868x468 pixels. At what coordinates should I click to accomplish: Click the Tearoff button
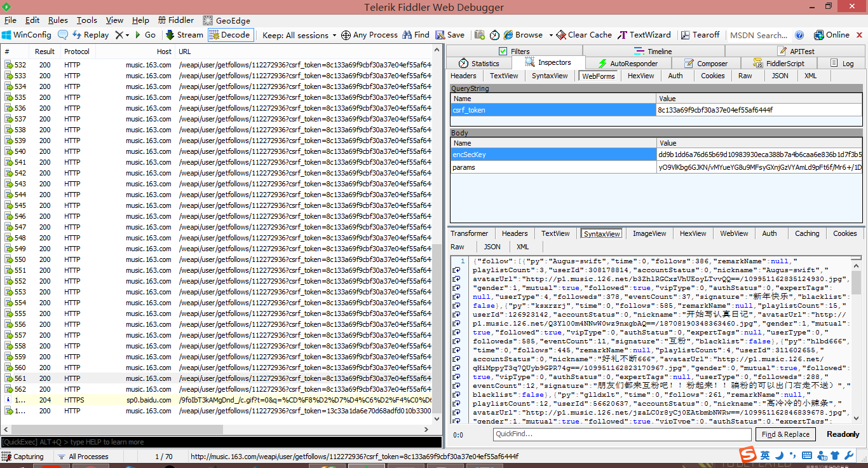[700, 35]
